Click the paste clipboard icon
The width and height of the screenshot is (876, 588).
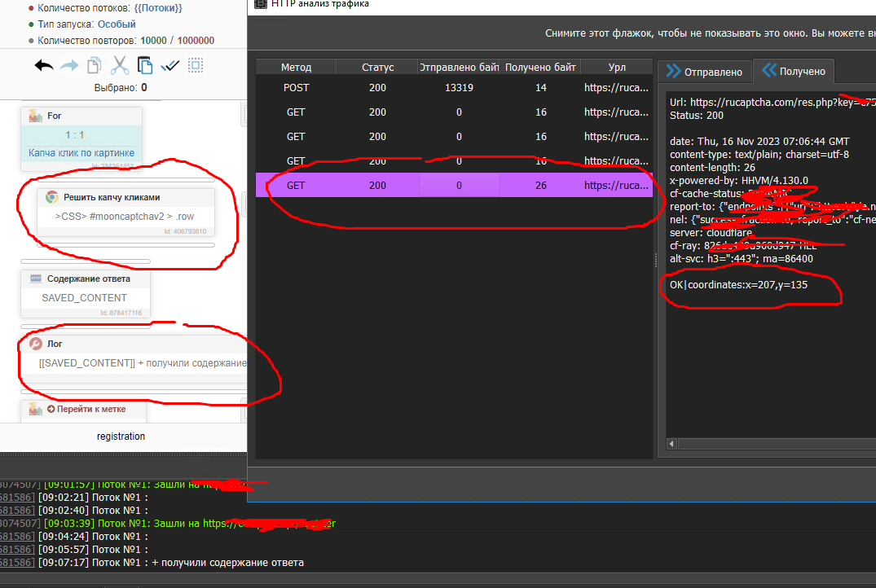145,66
